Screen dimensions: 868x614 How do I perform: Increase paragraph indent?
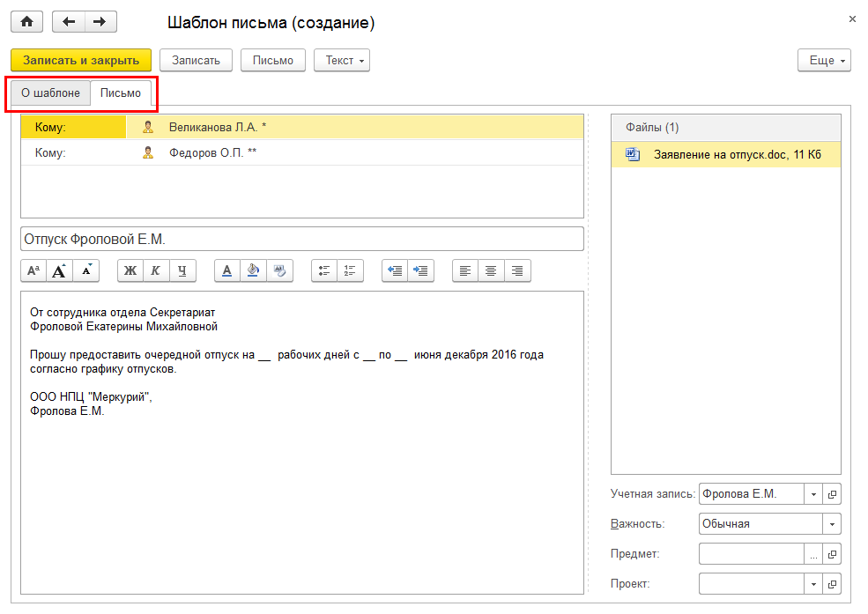[420, 270]
